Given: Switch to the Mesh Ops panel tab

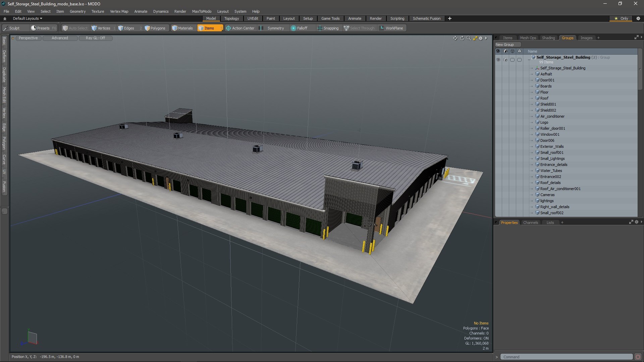Looking at the screenshot, I should click(528, 38).
